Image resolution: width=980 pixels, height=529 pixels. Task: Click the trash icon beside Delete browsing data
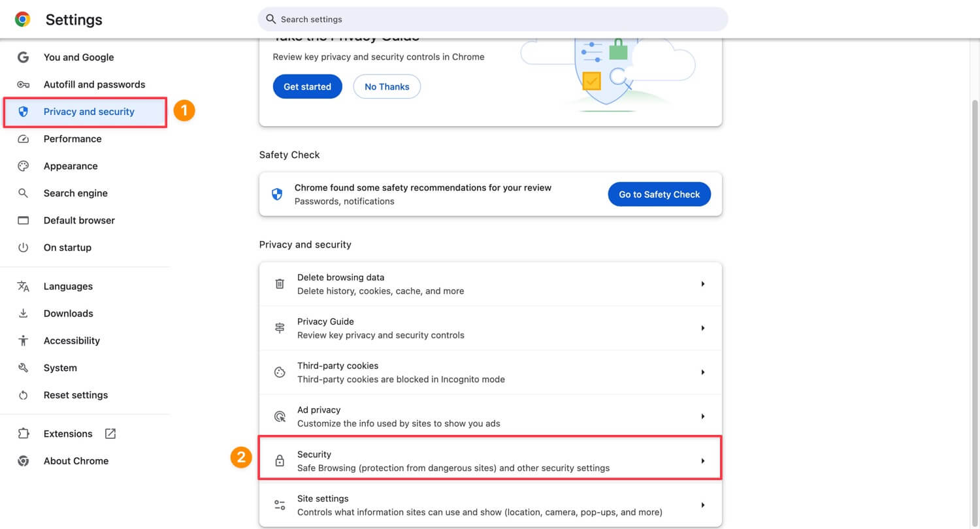click(280, 283)
